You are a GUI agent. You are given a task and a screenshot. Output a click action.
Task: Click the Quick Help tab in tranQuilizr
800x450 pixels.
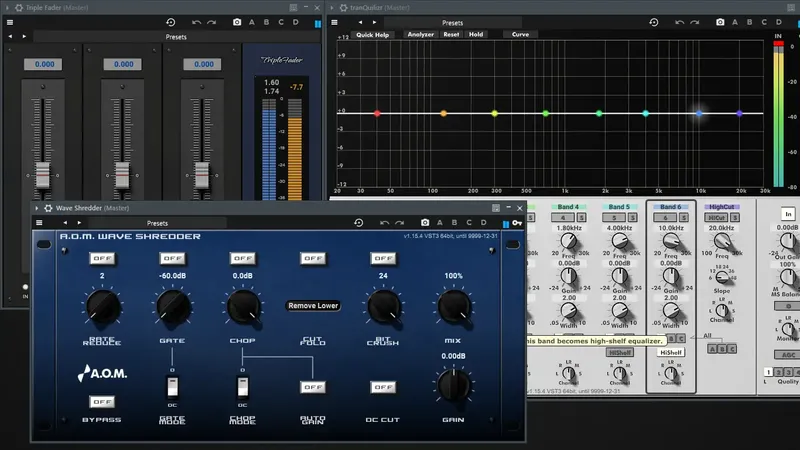point(372,35)
